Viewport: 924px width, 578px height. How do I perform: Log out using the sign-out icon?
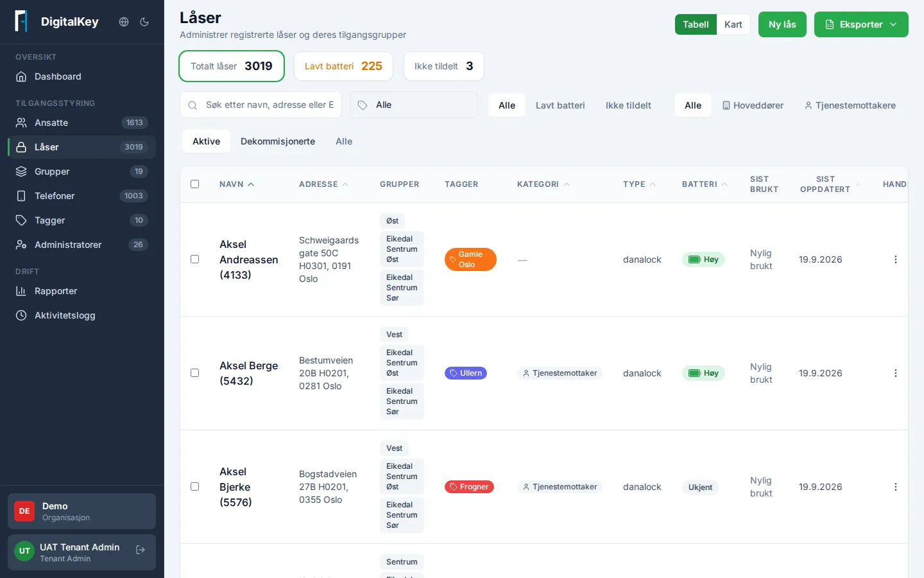pos(141,550)
